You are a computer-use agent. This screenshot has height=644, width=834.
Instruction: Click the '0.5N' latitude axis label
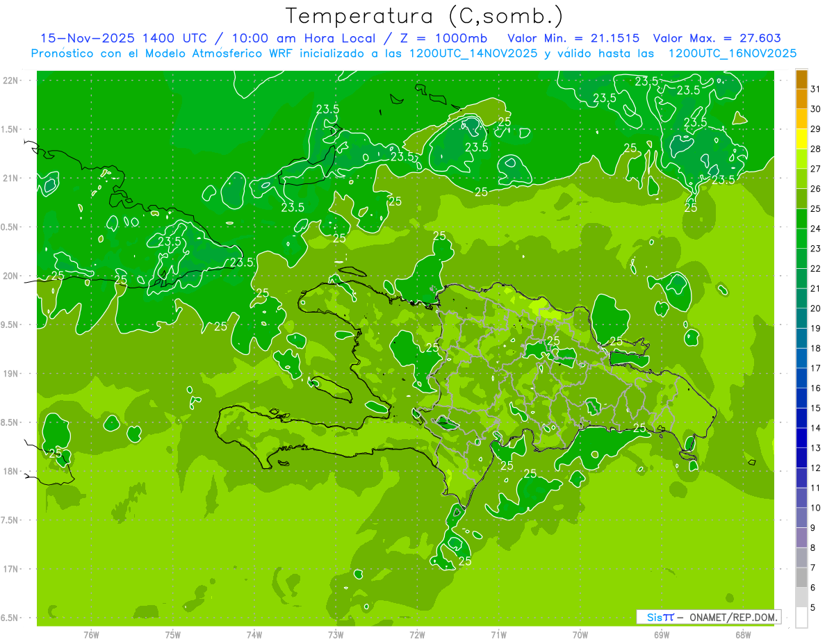point(10,227)
